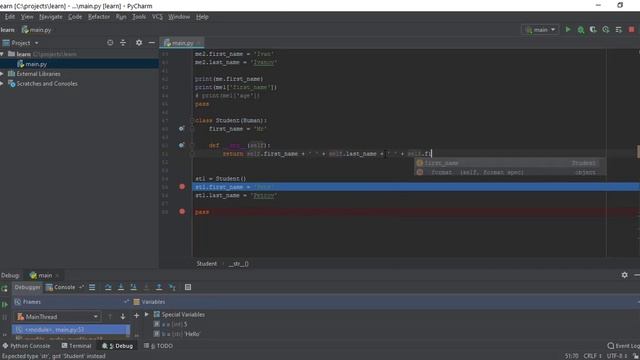The image size is (640, 360).
Task: Close the main.py editor tab
Action: (x=199, y=43)
